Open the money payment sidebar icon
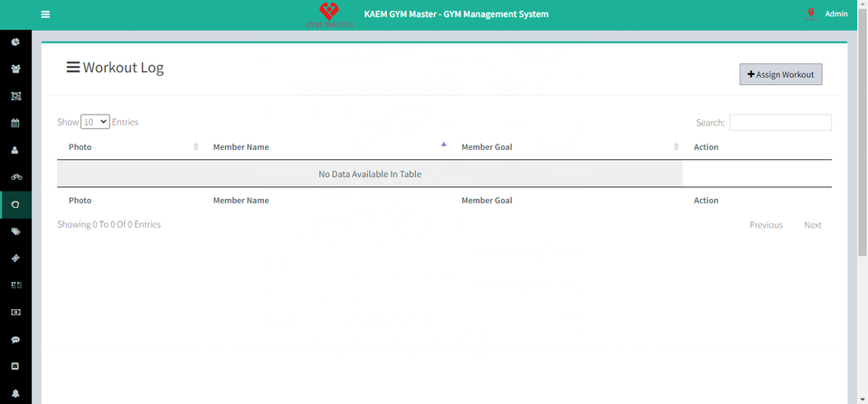Viewport: 868px width, 404px height. [15, 313]
